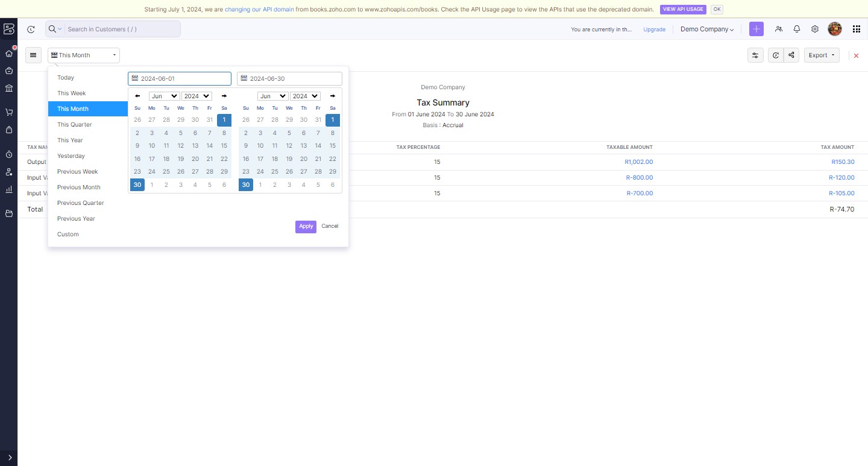The height and width of the screenshot is (466, 868).
Task: Open the Jun month dropdown in left calendar
Action: [163, 96]
